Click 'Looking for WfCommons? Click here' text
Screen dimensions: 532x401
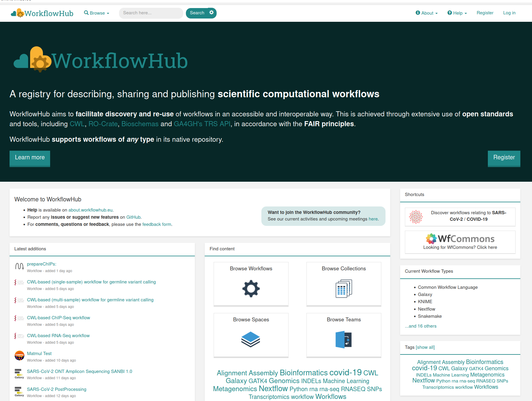point(460,247)
